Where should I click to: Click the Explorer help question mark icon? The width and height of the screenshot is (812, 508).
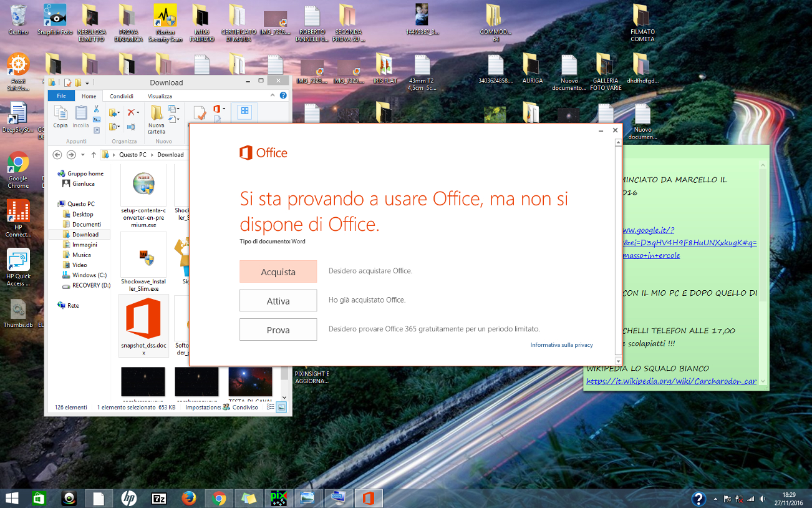click(x=283, y=95)
